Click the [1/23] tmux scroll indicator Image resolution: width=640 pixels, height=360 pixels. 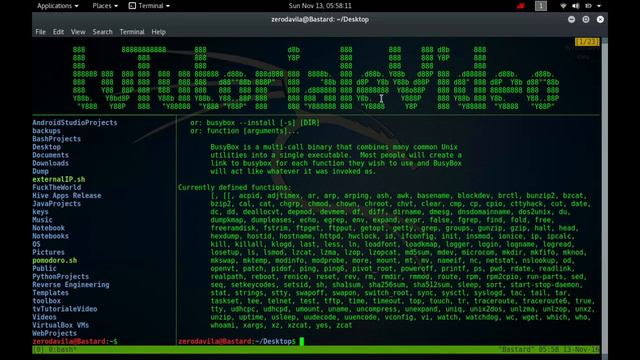tap(587, 42)
